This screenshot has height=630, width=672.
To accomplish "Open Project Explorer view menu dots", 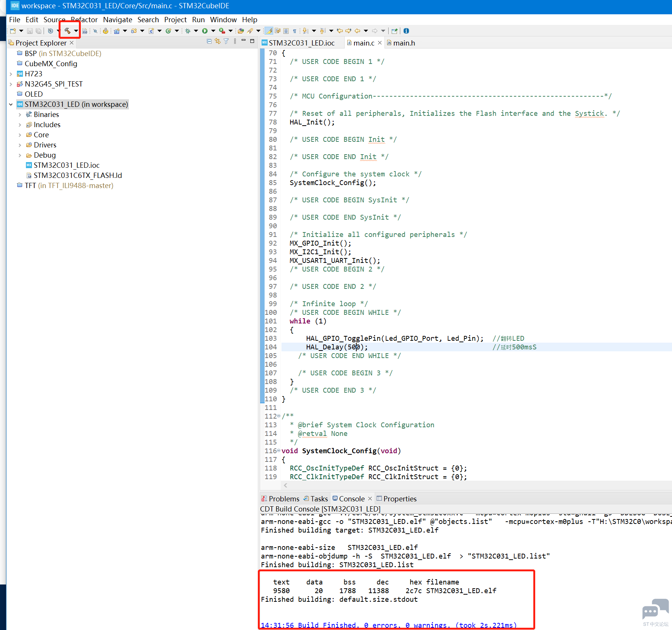I will 235,41.
